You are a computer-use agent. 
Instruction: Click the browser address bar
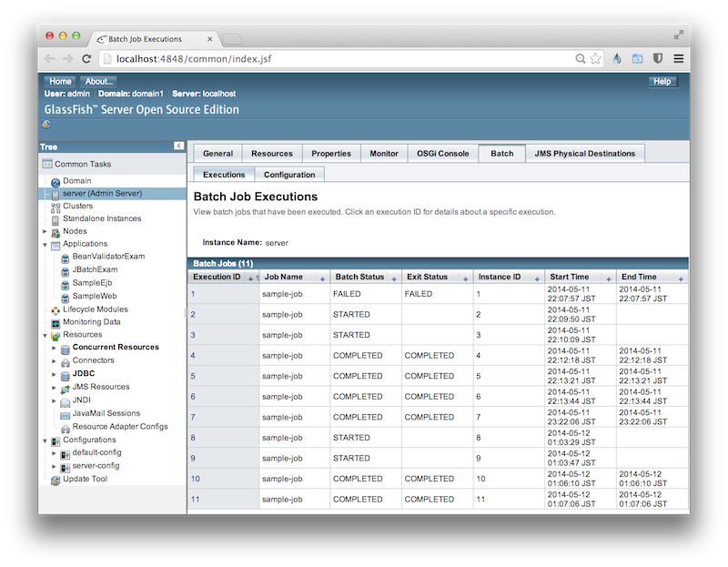pyautogui.click(x=337, y=59)
